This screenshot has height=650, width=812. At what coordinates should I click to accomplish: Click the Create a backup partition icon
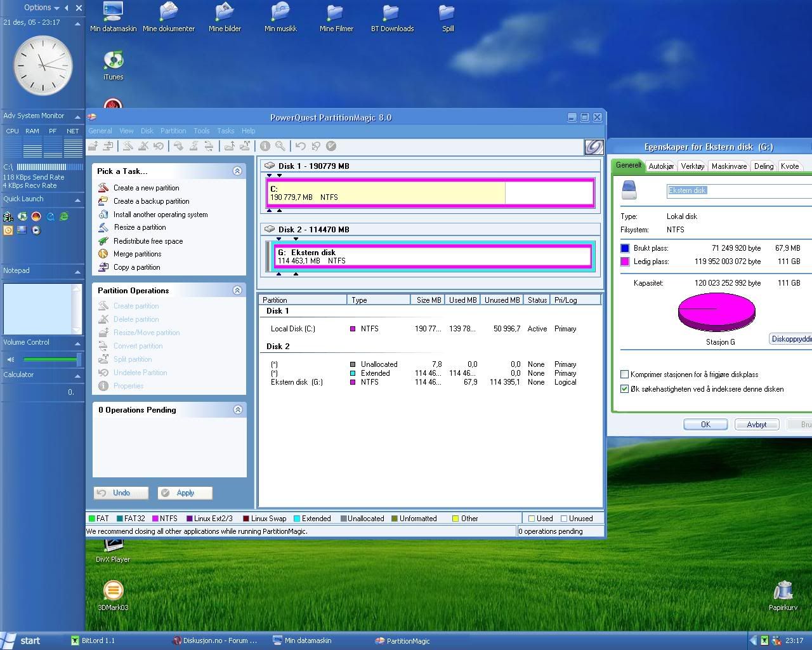[103, 201]
